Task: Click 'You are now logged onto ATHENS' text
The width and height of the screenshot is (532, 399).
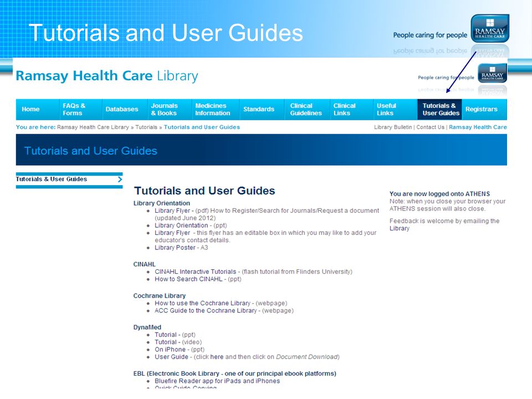Action: (439, 194)
